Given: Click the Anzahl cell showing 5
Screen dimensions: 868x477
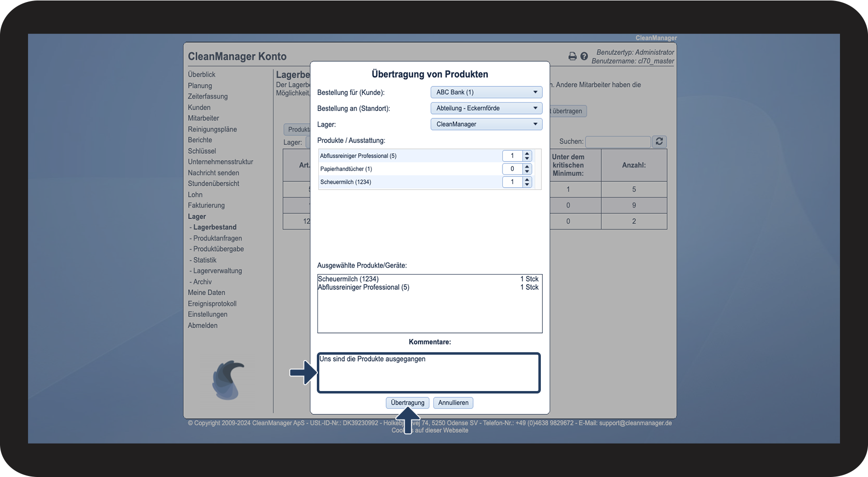Looking at the screenshot, I should pos(634,189).
